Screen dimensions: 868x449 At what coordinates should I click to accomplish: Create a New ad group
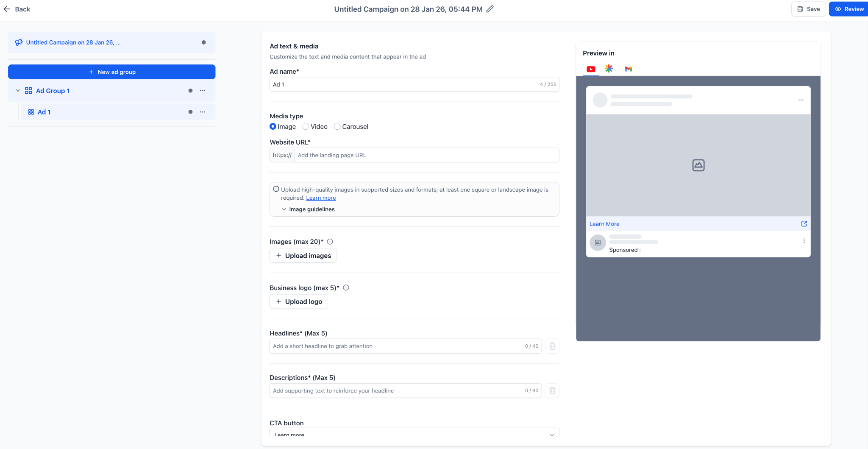pos(112,72)
